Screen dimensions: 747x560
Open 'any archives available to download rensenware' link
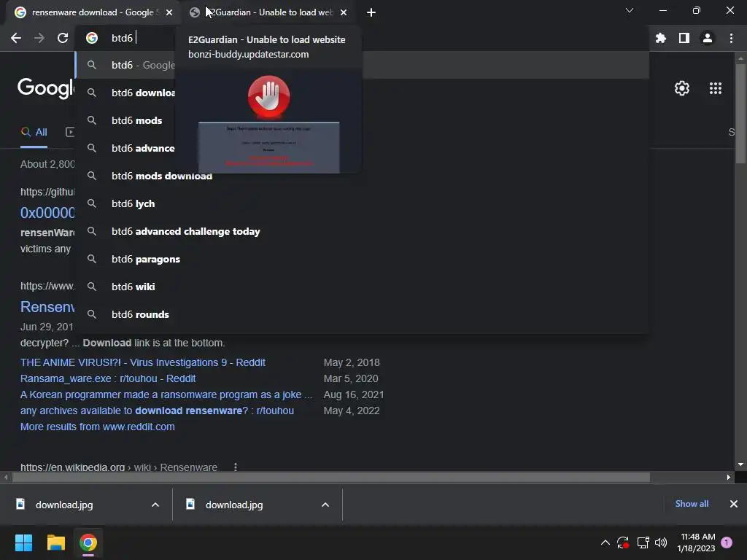157,411
